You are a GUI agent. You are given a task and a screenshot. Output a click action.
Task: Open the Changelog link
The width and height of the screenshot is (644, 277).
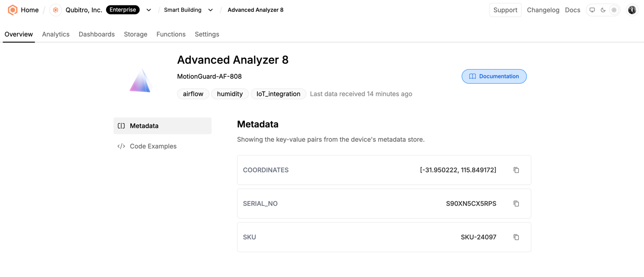pyautogui.click(x=543, y=10)
